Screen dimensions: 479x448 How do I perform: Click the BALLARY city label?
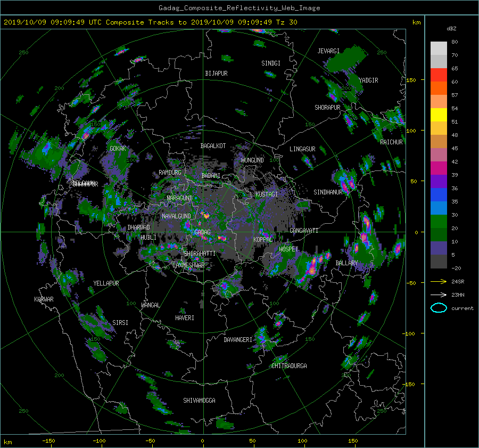point(346,263)
